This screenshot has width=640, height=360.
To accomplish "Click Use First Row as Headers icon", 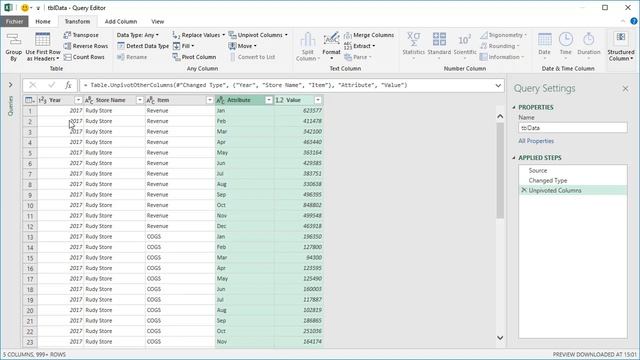I will (x=42, y=40).
